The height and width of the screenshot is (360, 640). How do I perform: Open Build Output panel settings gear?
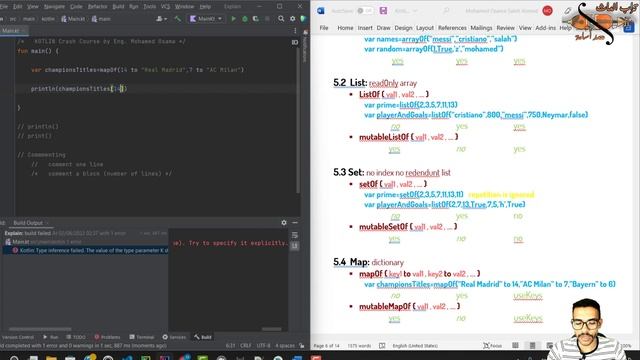tap(284, 222)
